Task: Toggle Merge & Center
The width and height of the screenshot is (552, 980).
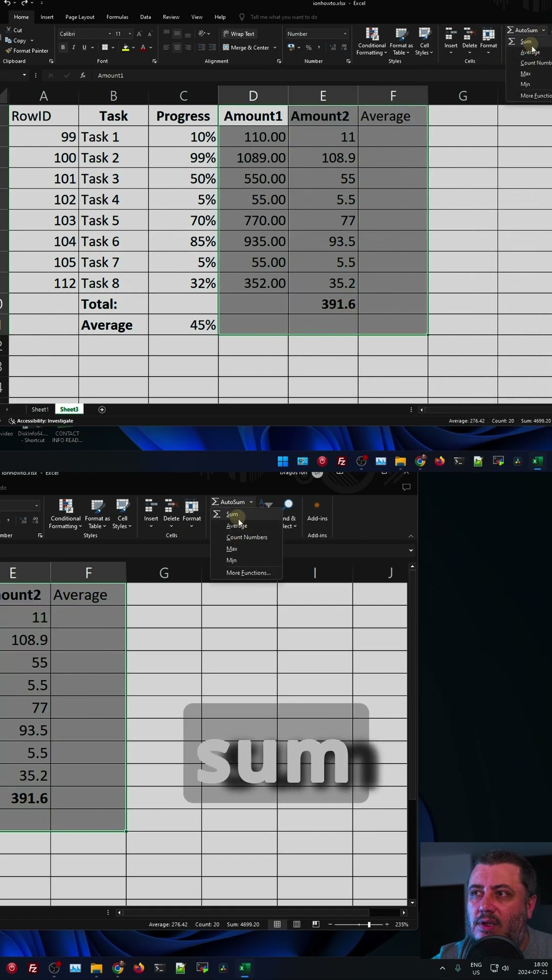Action: [x=246, y=48]
